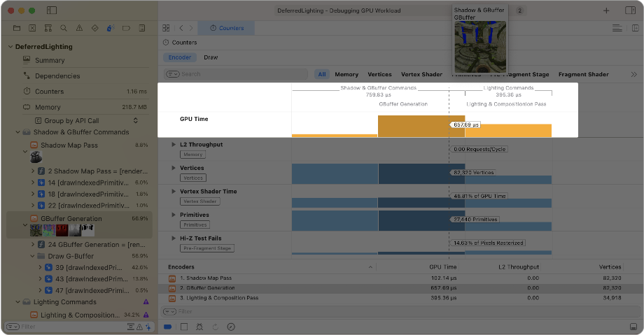
Task: Collapse the Draw G-Buffer group
Action: [32, 256]
